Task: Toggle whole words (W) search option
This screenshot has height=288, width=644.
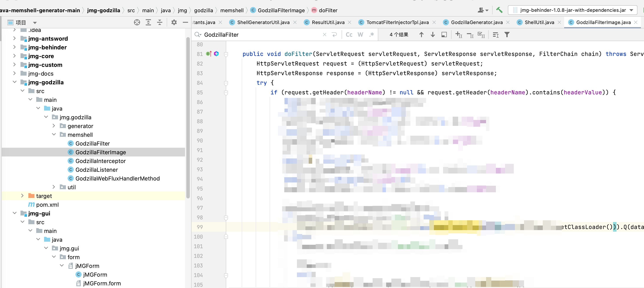Action: coord(360,35)
